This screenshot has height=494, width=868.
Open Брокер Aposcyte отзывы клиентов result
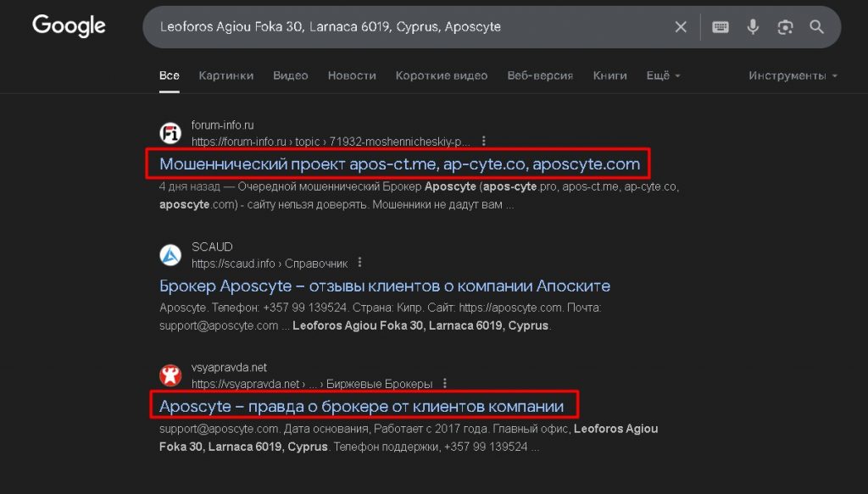[x=385, y=286]
